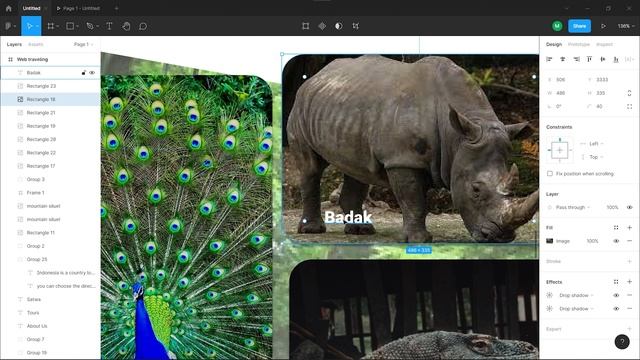Open frame tools dropdown arrow
This screenshot has width=640, height=360.
(x=58, y=27)
